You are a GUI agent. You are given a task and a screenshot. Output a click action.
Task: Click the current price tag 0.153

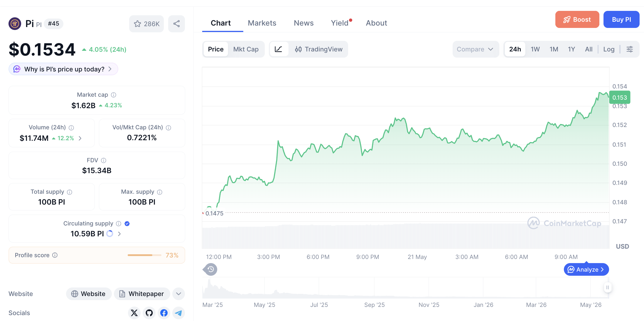(620, 98)
